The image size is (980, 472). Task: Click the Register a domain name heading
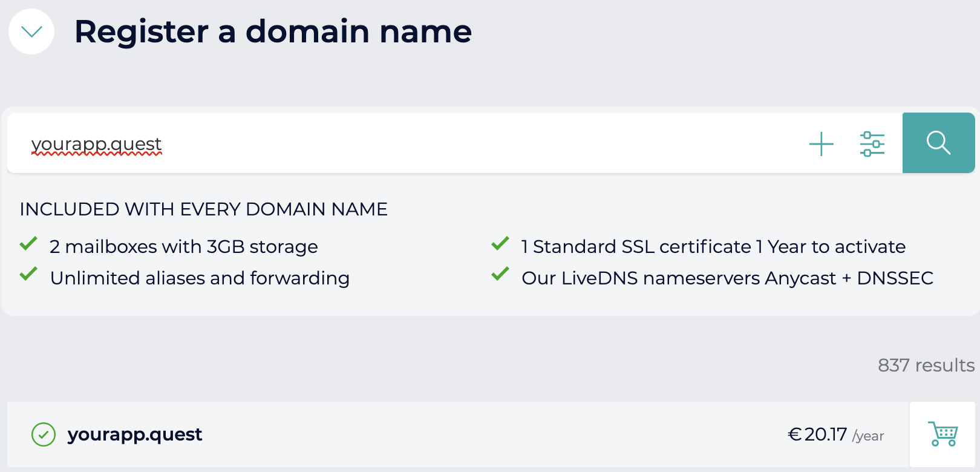pyautogui.click(x=273, y=31)
